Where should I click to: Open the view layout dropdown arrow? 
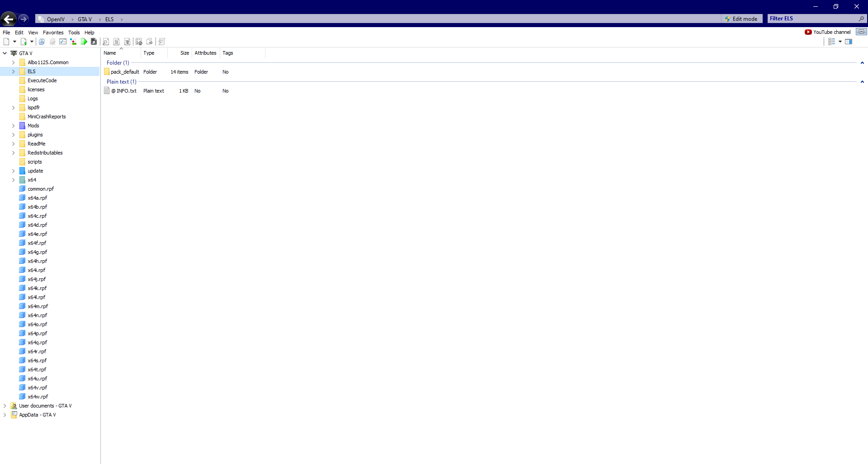[840, 42]
